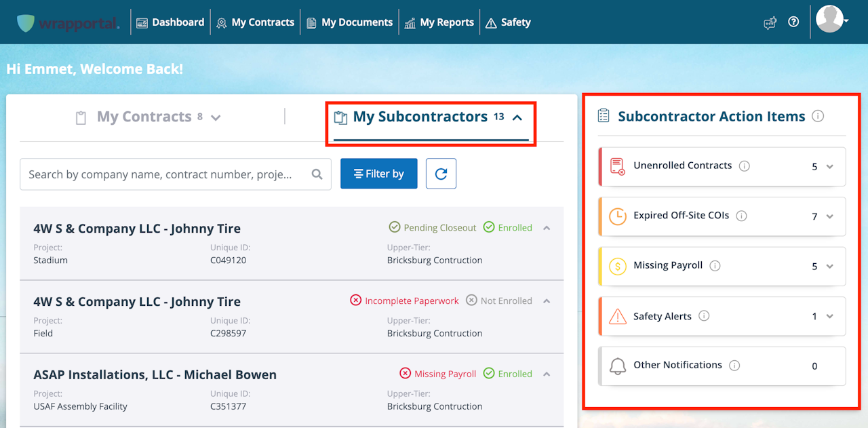Click the Filter by button
This screenshot has height=428, width=868.
378,174
